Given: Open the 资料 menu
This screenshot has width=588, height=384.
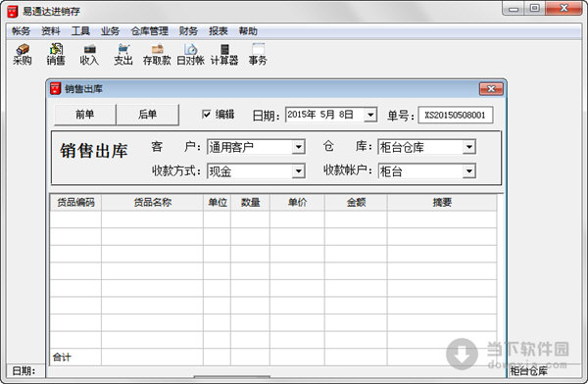Looking at the screenshot, I should click(x=51, y=31).
